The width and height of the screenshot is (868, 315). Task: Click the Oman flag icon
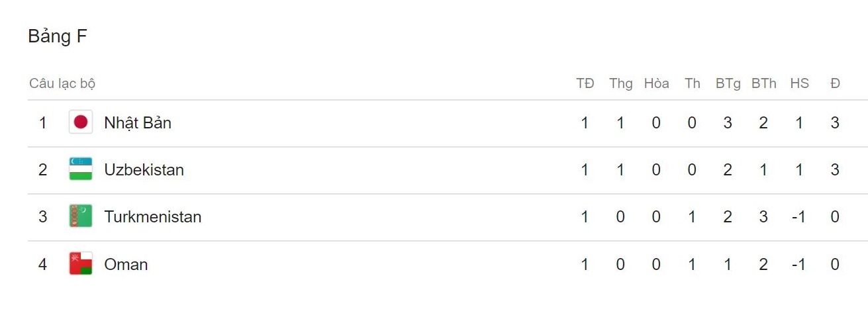click(81, 264)
